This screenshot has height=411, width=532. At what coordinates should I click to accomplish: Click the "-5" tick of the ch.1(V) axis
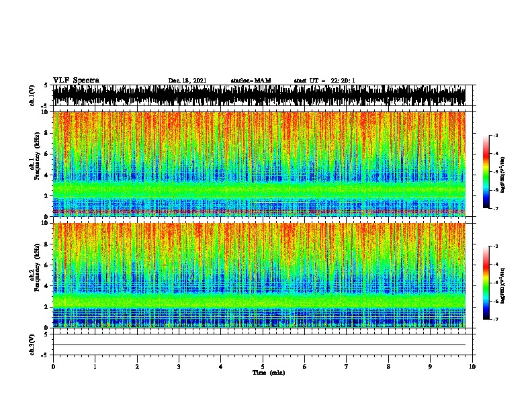(x=45, y=106)
